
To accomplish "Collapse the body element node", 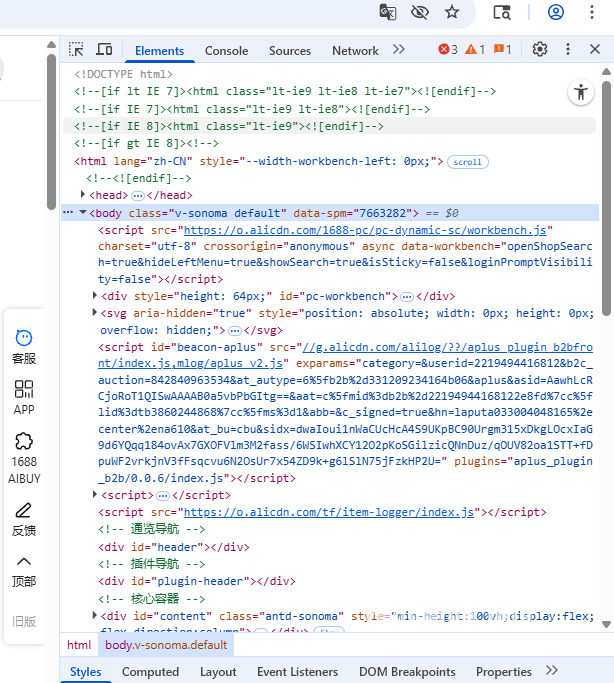I will click(x=83, y=213).
